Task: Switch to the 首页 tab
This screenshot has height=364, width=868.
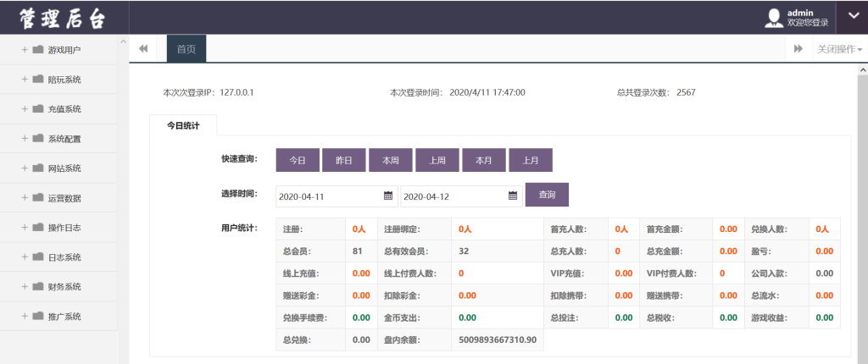Action: tap(186, 49)
